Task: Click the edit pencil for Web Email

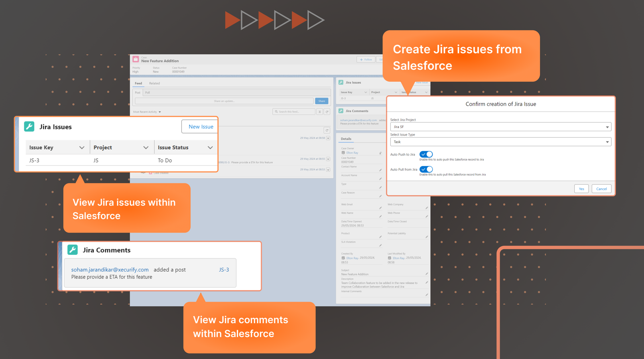Action: coord(380,208)
